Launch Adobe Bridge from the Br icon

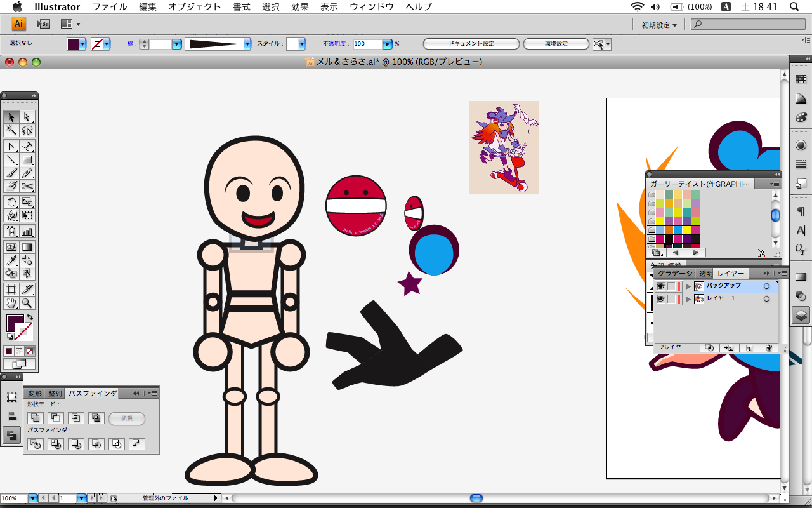[x=43, y=24]
